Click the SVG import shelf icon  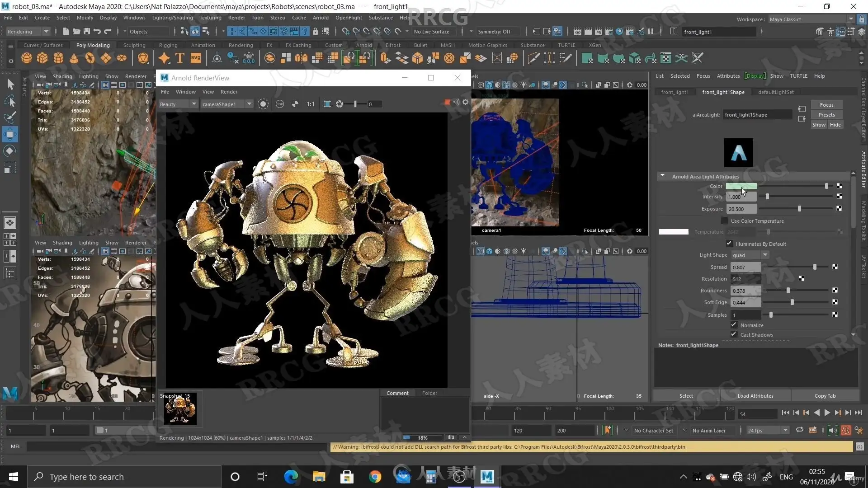coord(196,58)
